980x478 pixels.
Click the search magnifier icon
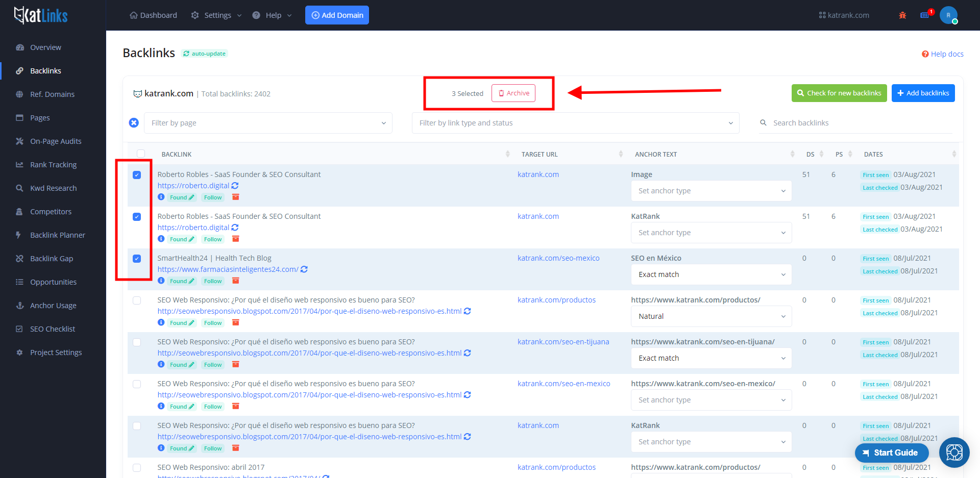763,123
